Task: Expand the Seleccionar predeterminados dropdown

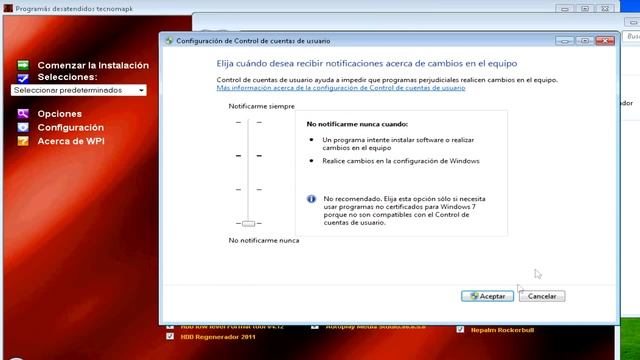Action: pos(79,90)
